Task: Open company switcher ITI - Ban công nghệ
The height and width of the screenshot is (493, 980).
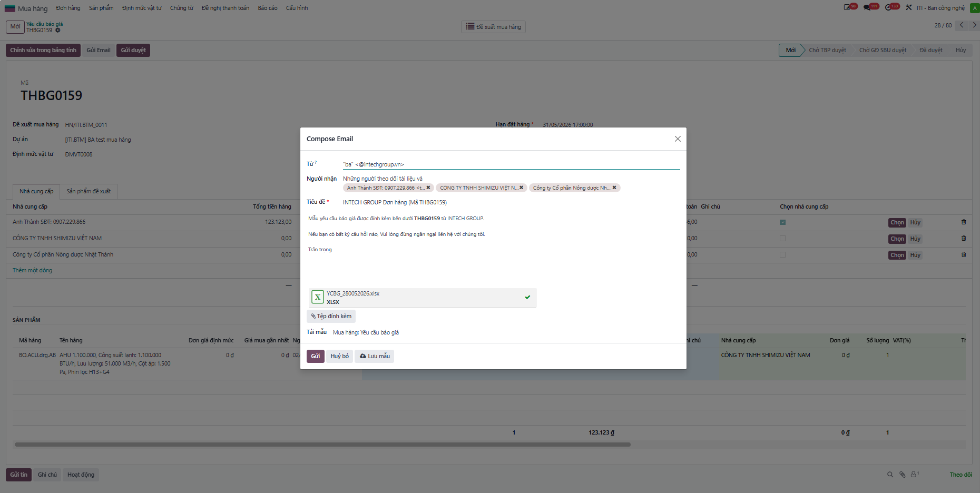Action: coord(940,8)
